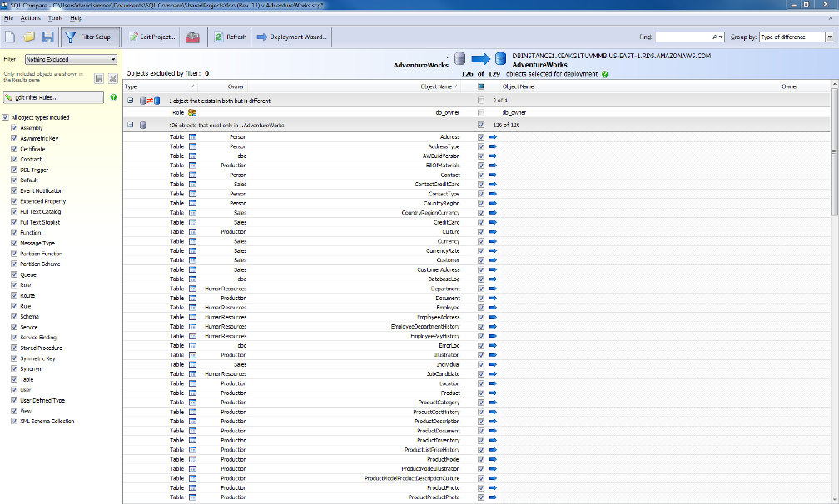Select the ProductModelProductDescriptionCulture row

tap(476, 478)
